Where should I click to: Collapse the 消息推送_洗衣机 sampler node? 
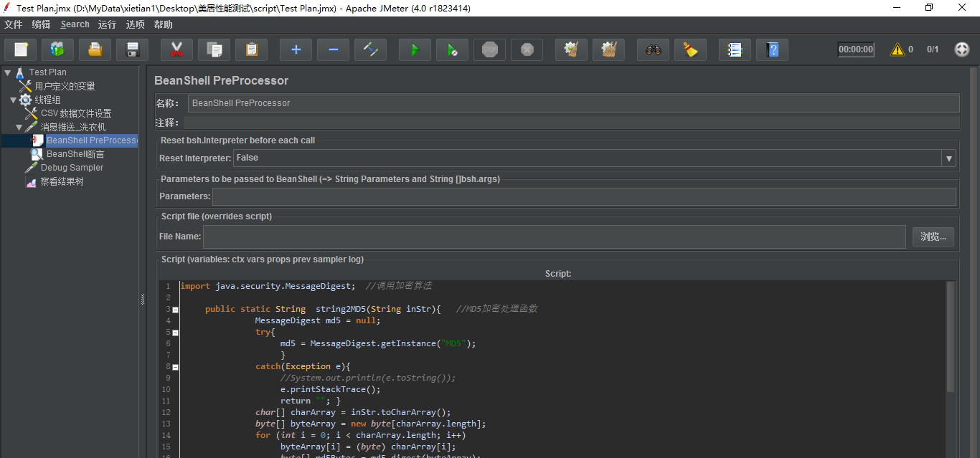tap(19, 127)
